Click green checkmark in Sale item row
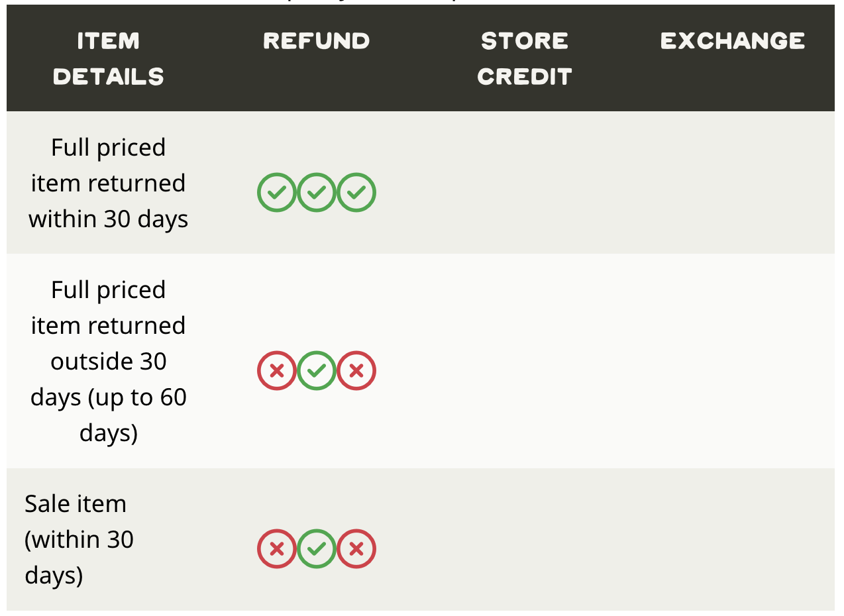This screenshot has height=616, width=844. (317, 549)
